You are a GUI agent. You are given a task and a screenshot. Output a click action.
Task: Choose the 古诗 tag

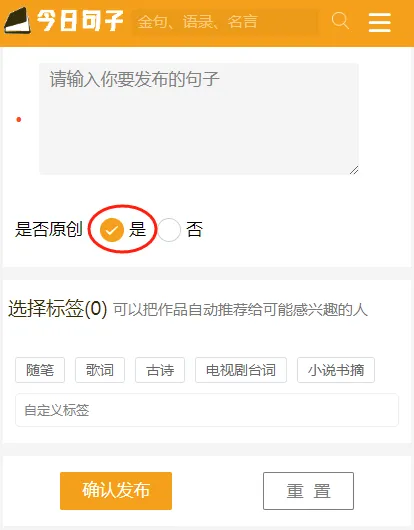click(x=160, y=370)
